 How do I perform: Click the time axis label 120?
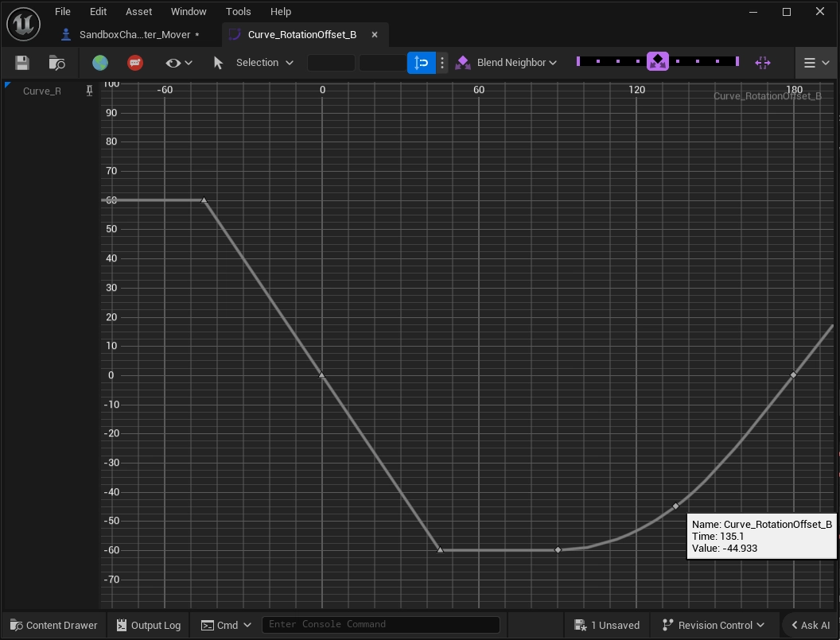click(x=636, y=89)
